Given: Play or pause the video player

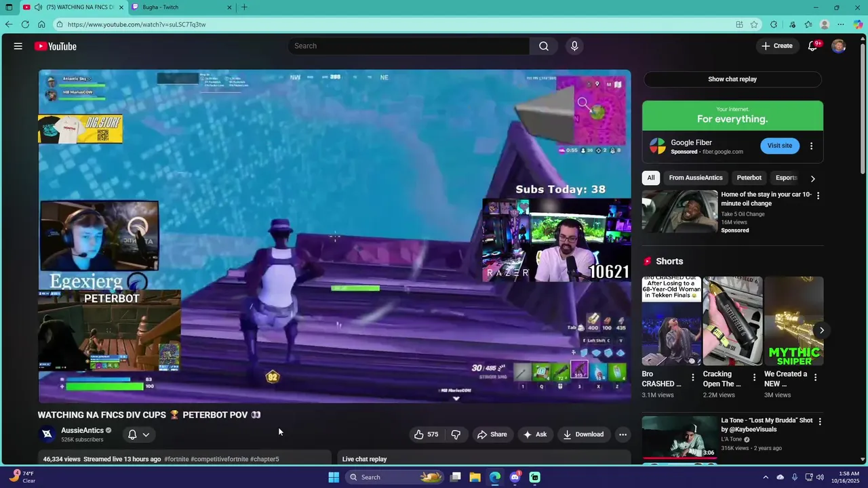Looking at the screenshot, I should (334, 236).
